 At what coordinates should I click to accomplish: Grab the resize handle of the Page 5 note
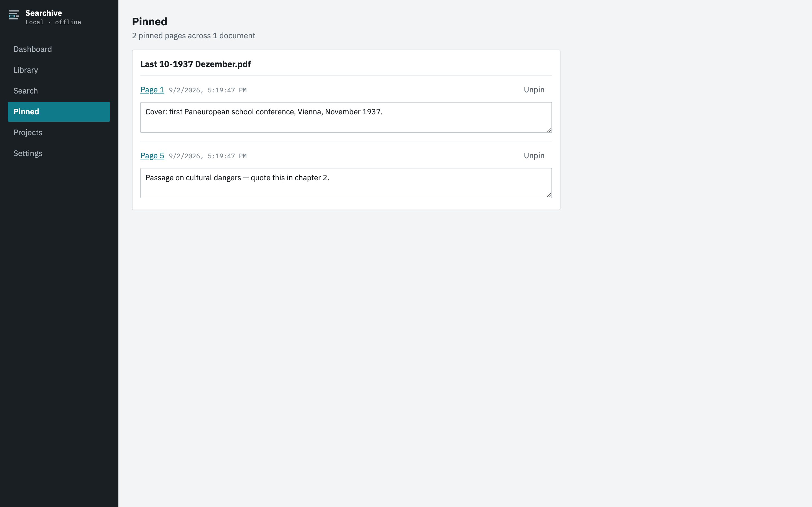tap(549, 195)
